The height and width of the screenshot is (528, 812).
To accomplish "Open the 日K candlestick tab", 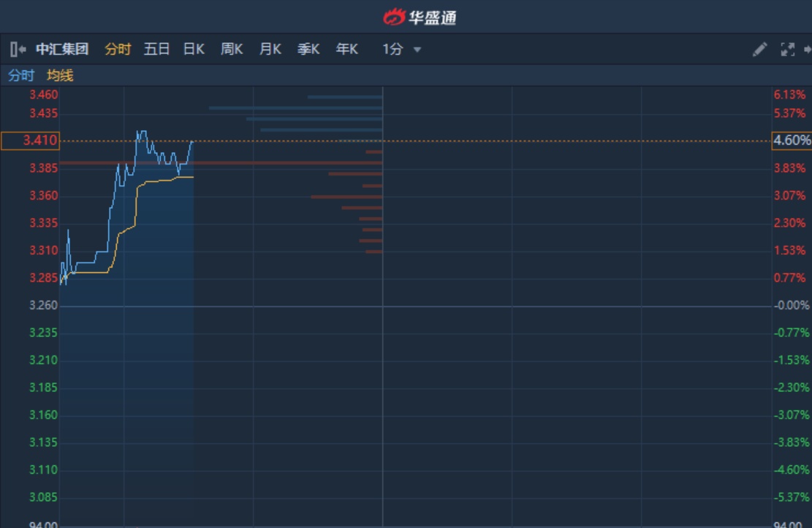I will tap(194, 49).
